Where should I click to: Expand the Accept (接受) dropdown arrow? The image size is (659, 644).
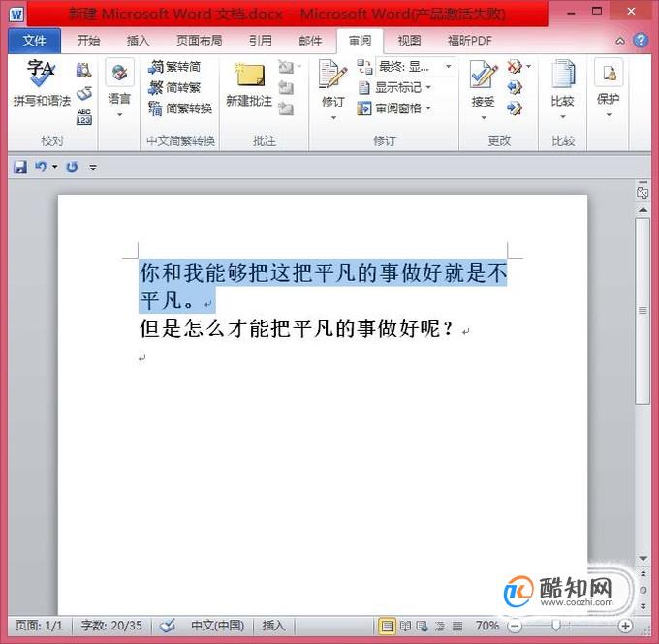click(x=484, y=117)
